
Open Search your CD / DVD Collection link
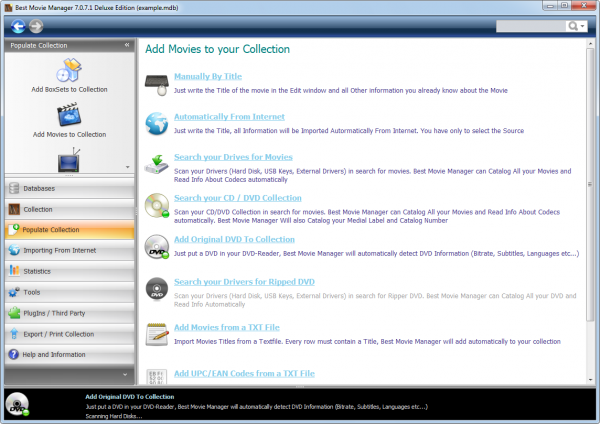tap(238, 198)
